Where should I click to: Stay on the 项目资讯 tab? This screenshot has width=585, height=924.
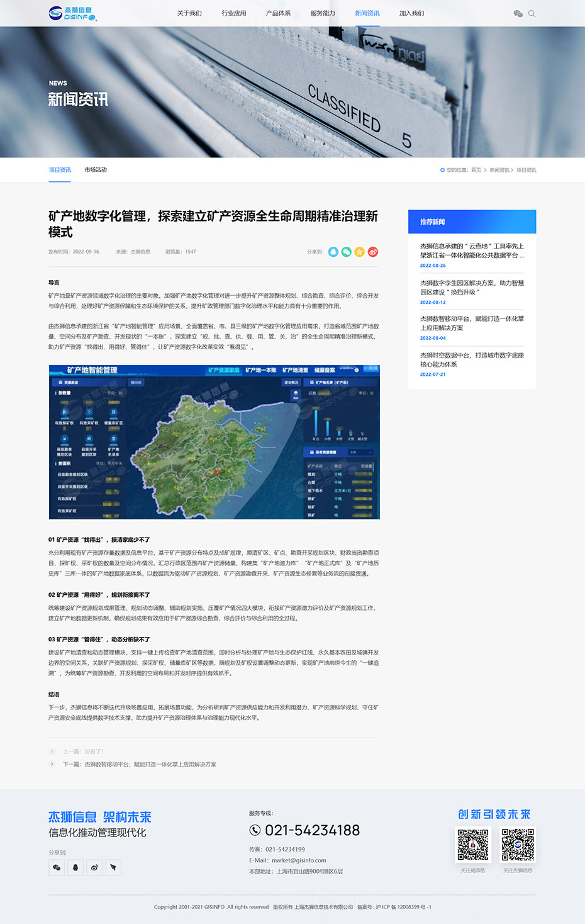click(x=60, y=169)
